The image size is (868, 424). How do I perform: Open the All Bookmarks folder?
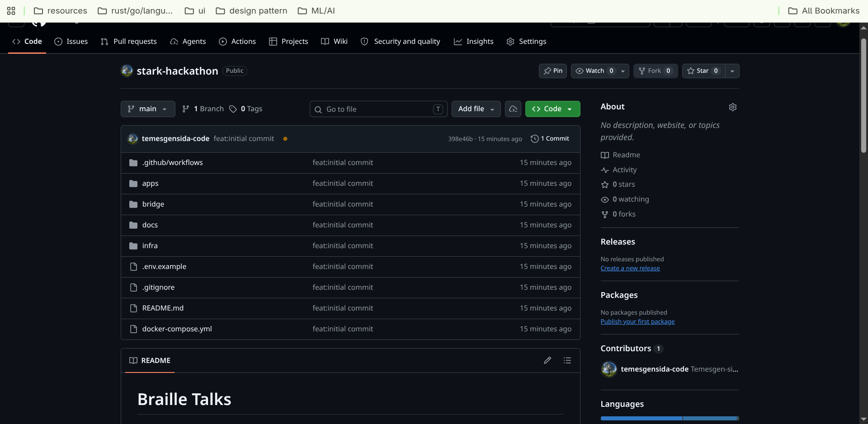pos(824,11)
